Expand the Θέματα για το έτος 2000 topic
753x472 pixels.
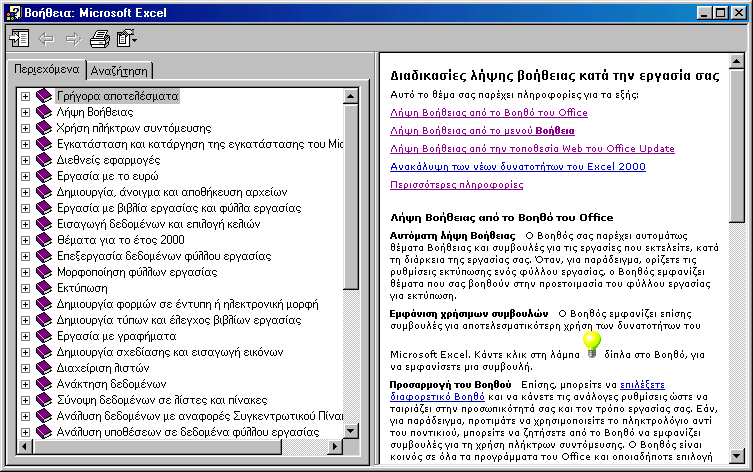(25, 240)
